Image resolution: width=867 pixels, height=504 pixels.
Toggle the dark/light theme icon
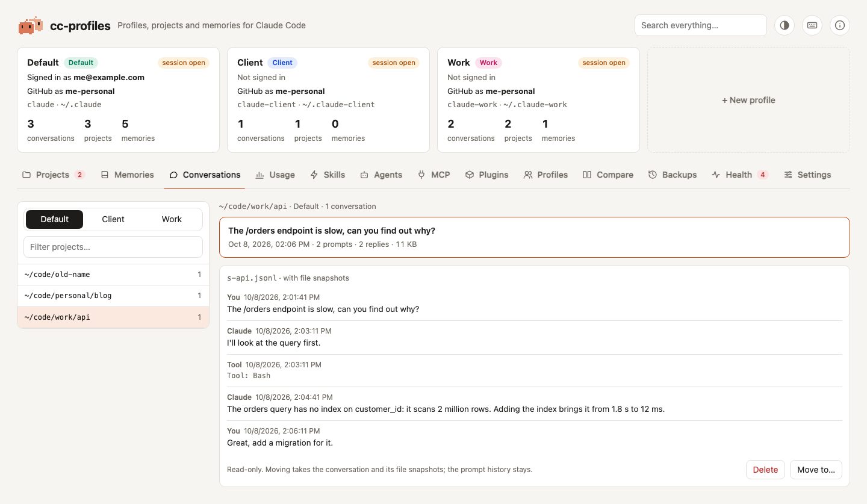coord(785,25)
